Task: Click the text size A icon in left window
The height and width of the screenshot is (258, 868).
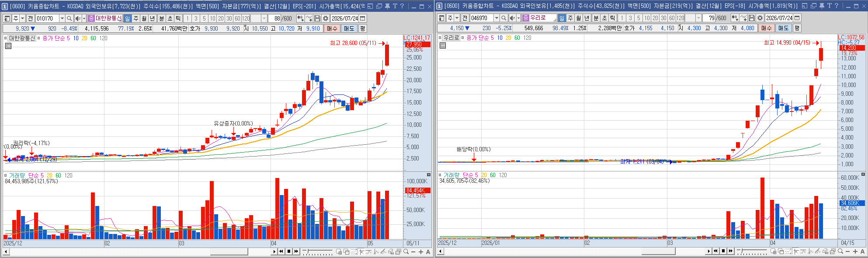Action: tap(428, 252)
